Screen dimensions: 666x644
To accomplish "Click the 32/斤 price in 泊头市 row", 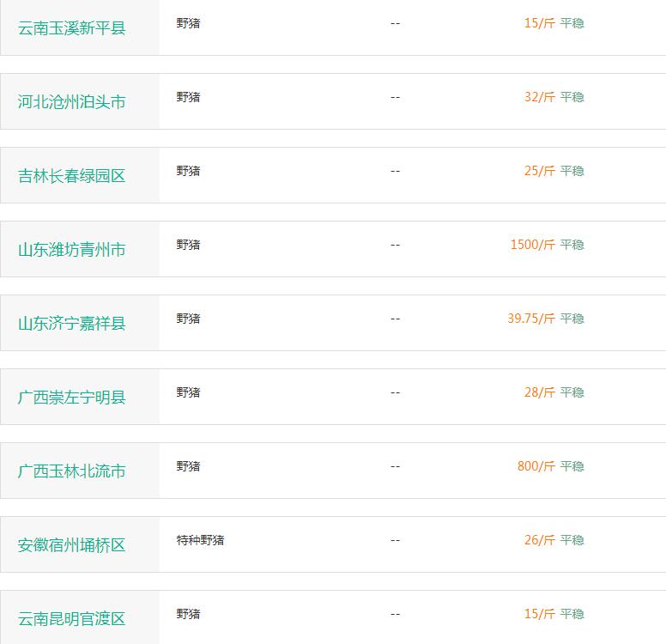I will pyautogui.click(x=540, y=97).
